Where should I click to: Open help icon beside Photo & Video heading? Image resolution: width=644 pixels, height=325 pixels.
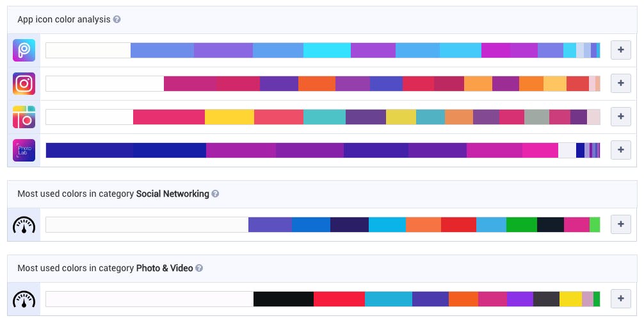click(x=199, y=269)
